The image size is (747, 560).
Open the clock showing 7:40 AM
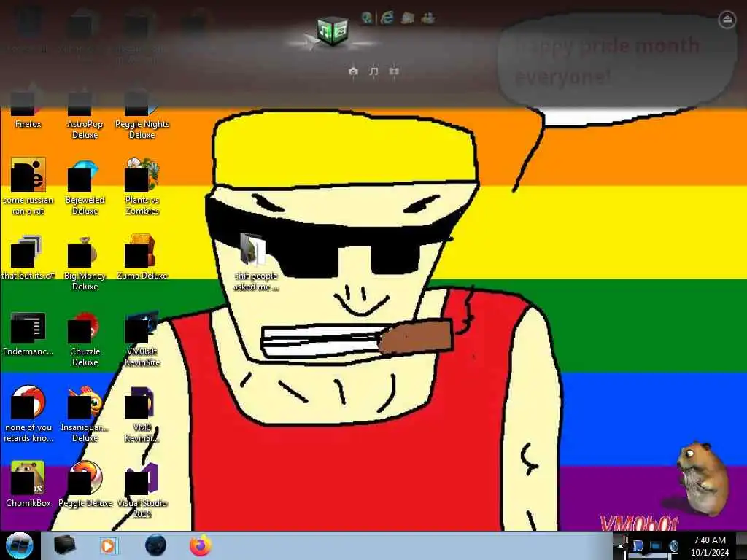(710, 545)
